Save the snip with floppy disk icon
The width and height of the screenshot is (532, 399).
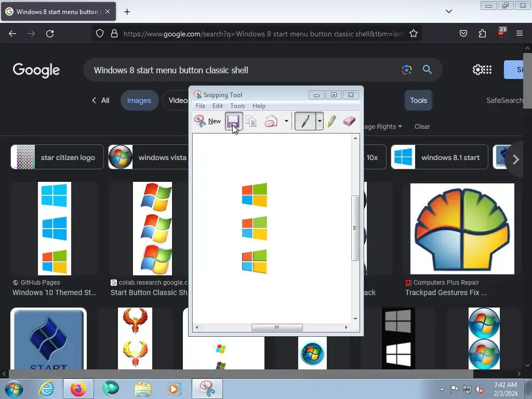click(234, 121)
